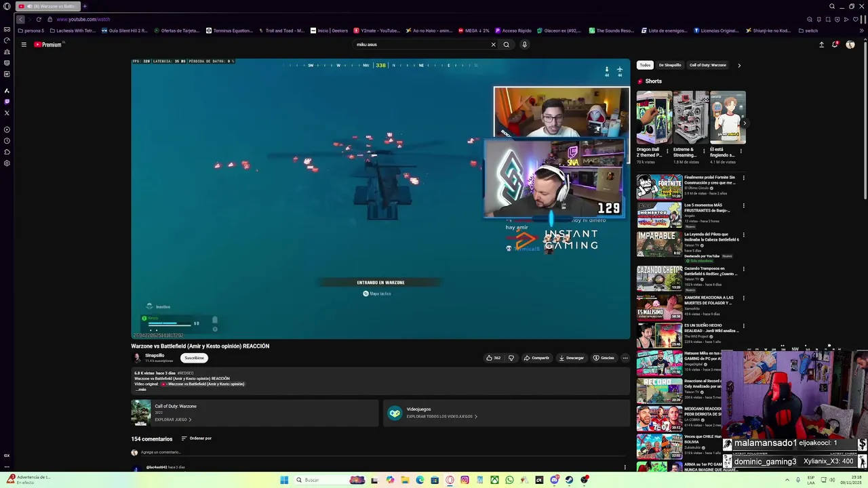
Task: Open Windows Start menu
Action: (x=284, y=480)
